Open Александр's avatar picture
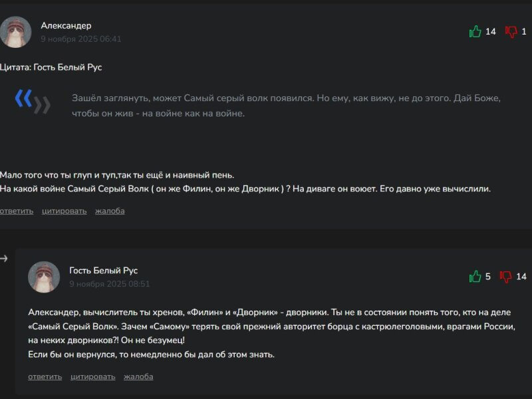This screenshot has height=399, width=532. click(15, 32)
